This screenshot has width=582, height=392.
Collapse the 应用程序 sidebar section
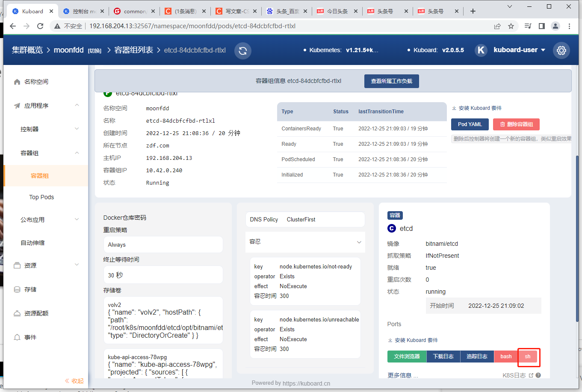pyautogui.click(x=77, y=105)
